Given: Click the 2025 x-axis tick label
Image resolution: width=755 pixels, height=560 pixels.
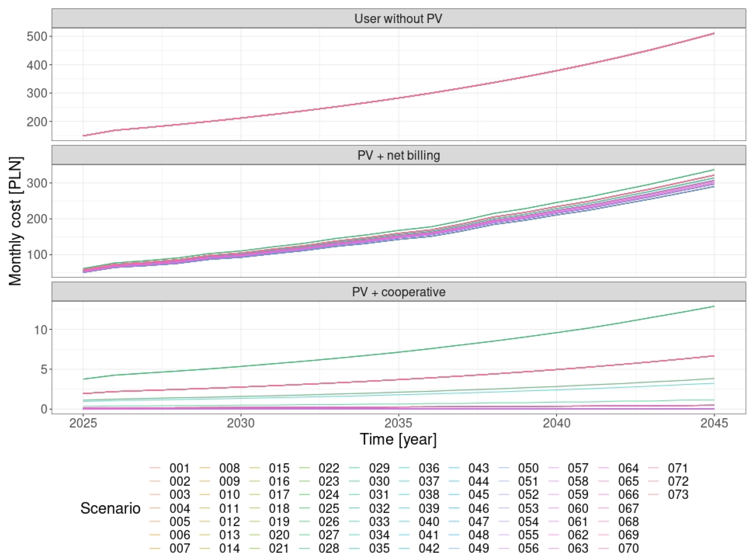Looking at the screenshot, I should click(83, 423).
